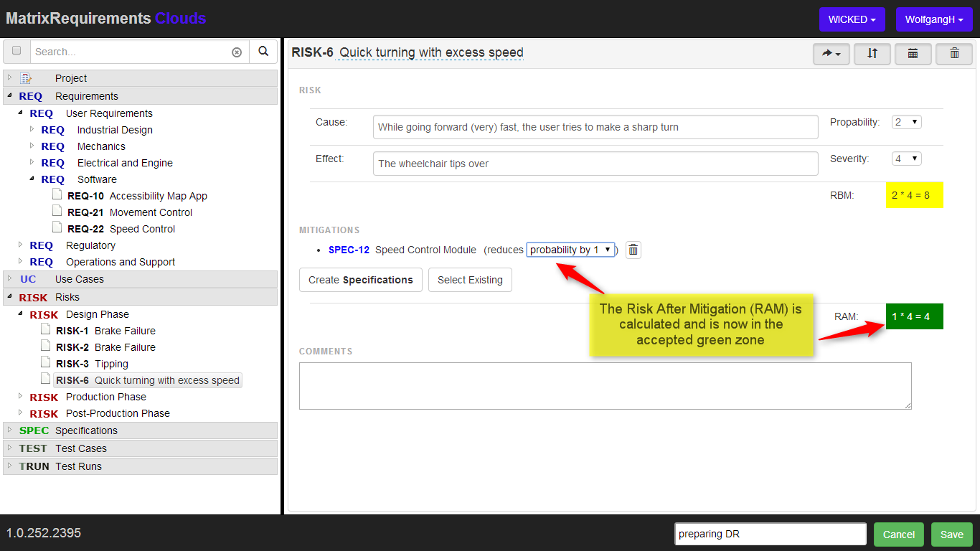Collapse the Software folder
The width and height of the screenshot is (980, 551).
(x=32, y=179)
